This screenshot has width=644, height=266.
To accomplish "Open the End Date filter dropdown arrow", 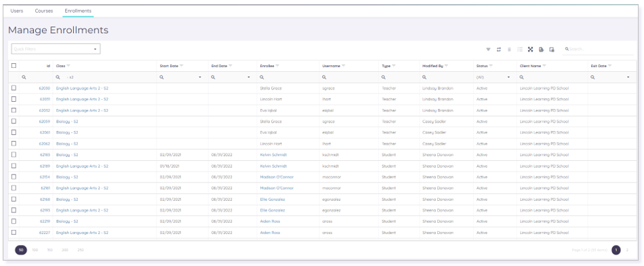I will [249, 77].
